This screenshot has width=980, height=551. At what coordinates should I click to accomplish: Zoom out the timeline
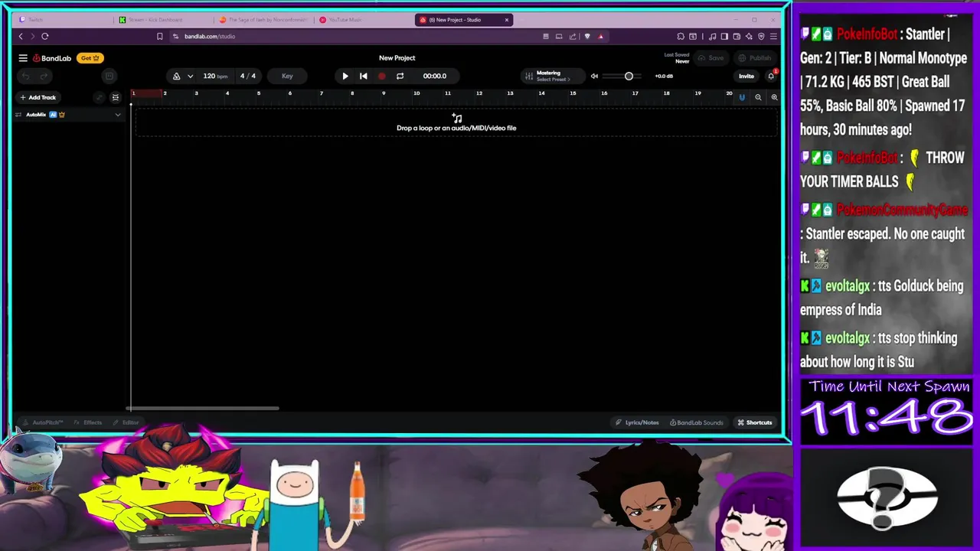pyautogui.click(x=758, y=97)
